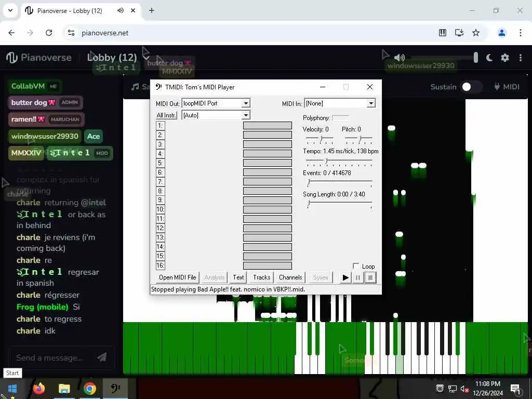This screenshot has height=399, width=532.
Task: Toggle channel 2 button
Action: coord(160,135)
